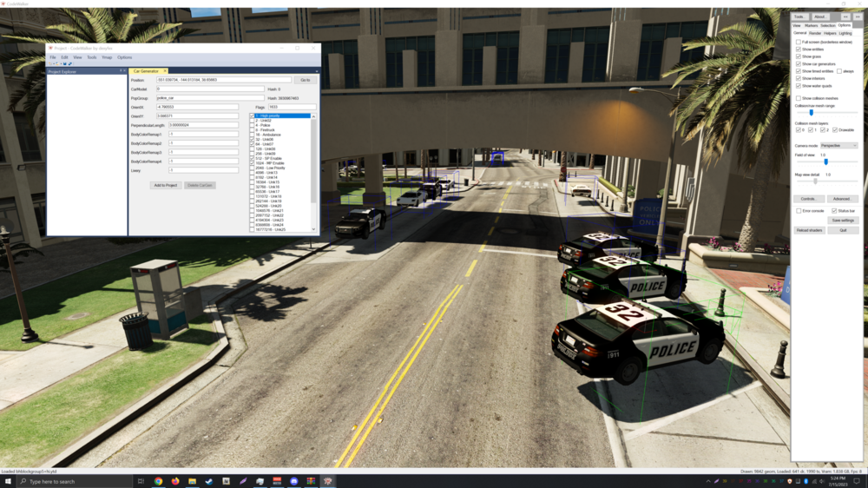
Task: Switch to the Render sub-tab
Action: tap(815, 33)
